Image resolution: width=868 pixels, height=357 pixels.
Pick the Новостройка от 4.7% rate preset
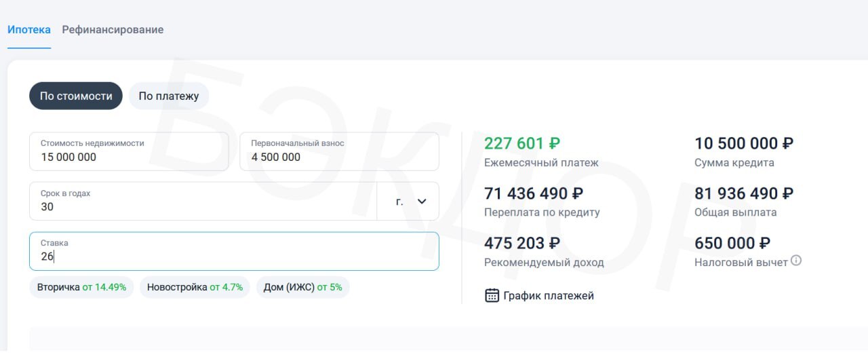pos(195,287)
